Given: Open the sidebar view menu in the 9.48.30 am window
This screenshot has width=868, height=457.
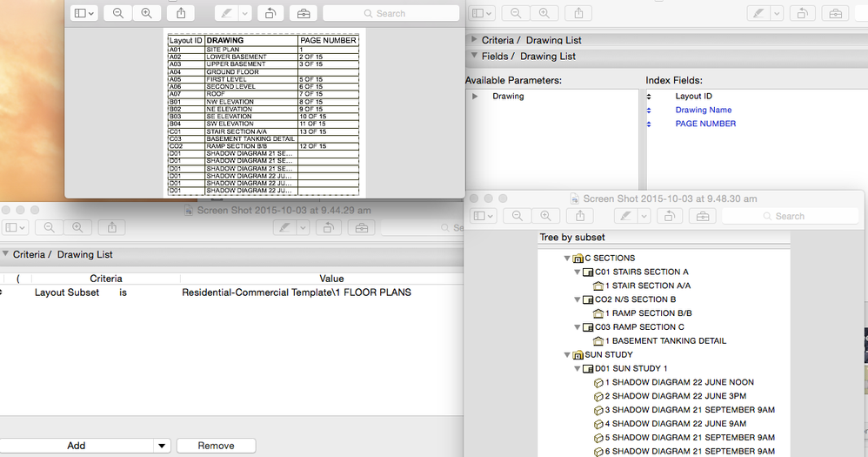Looking at the screenshot, I should (x=484, y=216).
